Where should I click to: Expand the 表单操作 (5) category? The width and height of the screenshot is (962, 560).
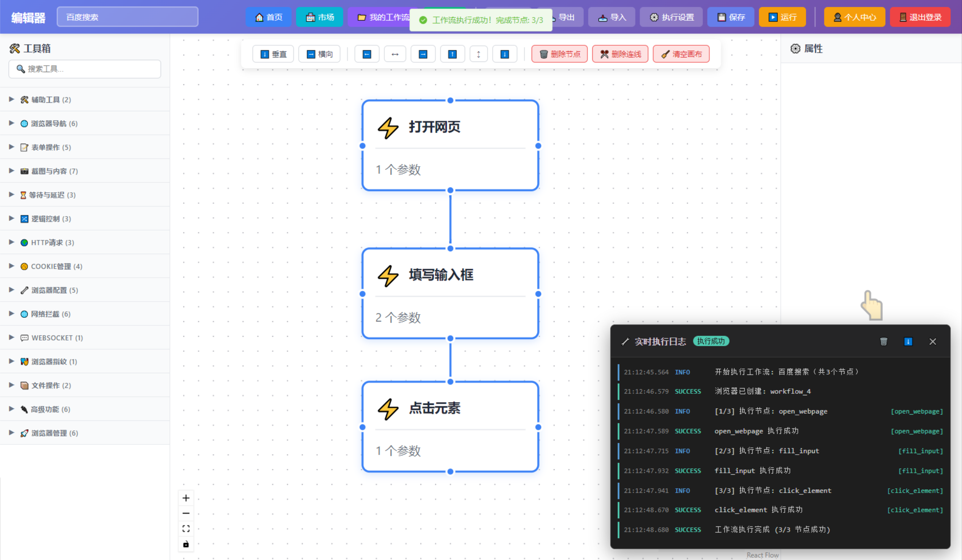pyautogui.click(x=50, y=147)
